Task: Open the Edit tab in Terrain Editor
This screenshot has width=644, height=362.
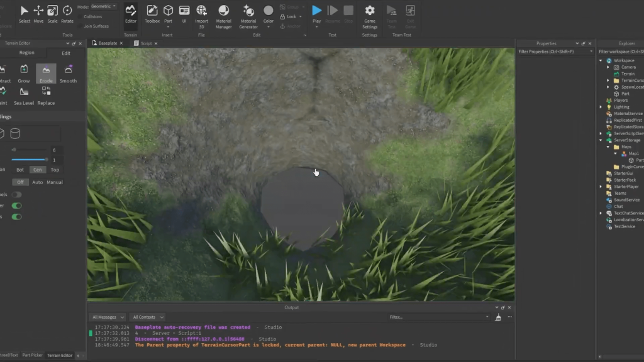Action: tap(66, 53)
